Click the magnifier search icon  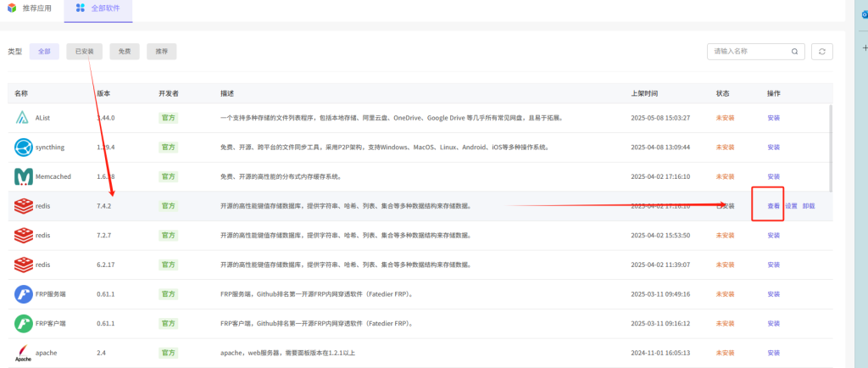point(795,52)
